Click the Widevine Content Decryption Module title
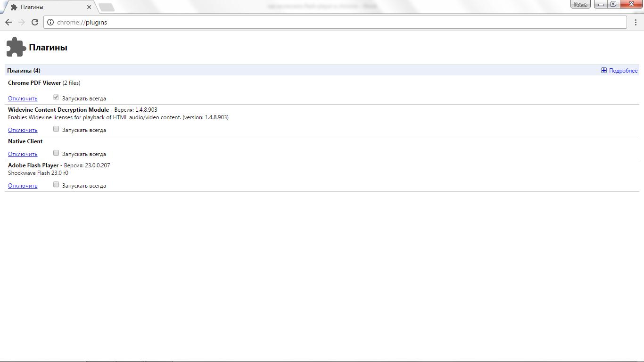 [x=58, y=110]
